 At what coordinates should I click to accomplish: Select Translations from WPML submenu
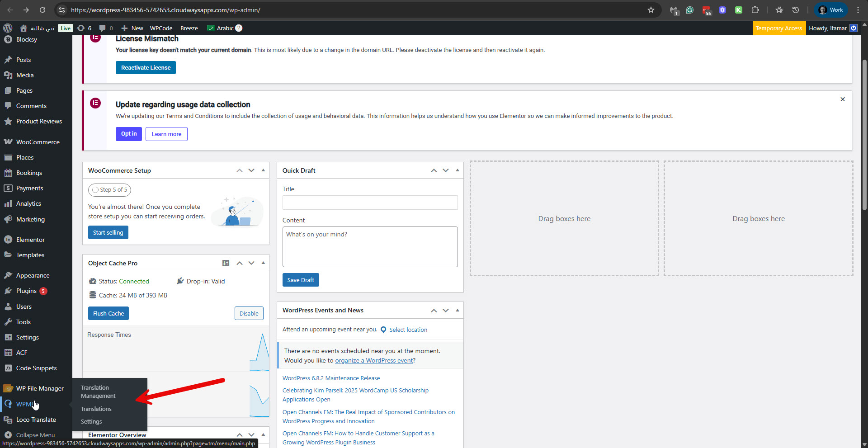tap(96, 409)
